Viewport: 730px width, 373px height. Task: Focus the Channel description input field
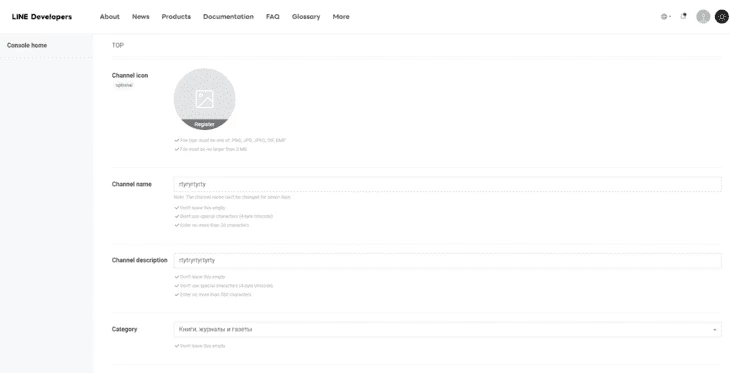[447, 260]
